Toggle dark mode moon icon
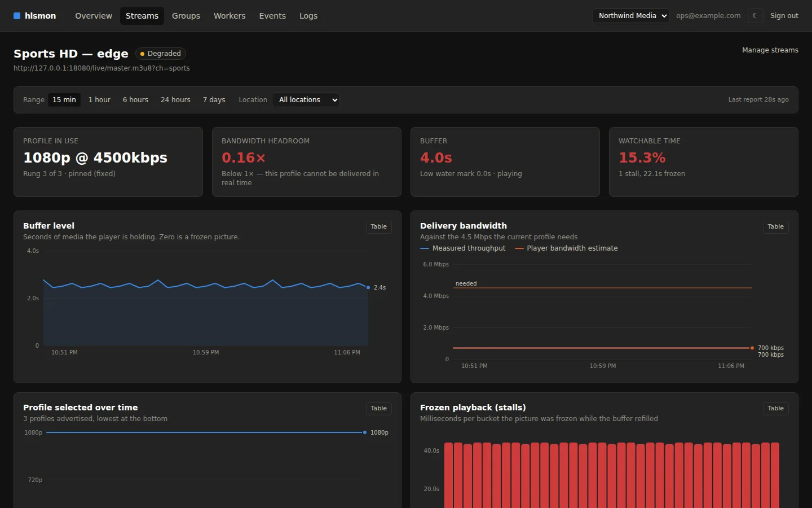Image resolution: width=812 pixels, height=508 pixels. pos(755,16)
